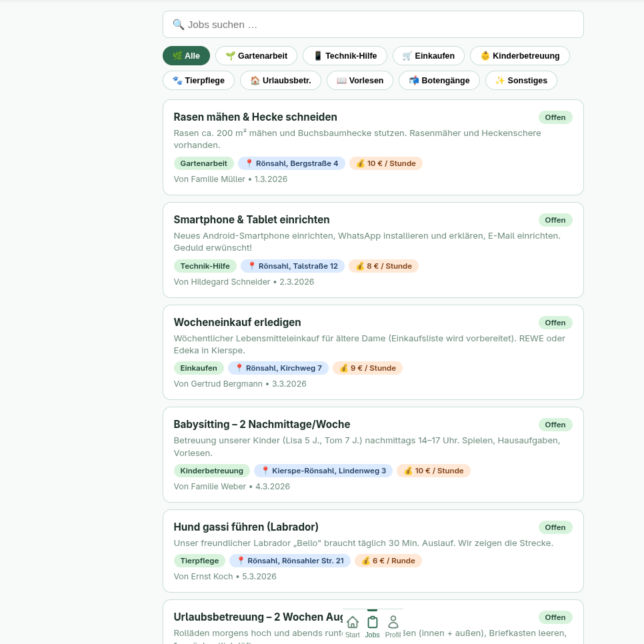This screenshot has height=644, width=644.
Task: Show only Tierpflege jobs
Action: click(x=198, y=81)
